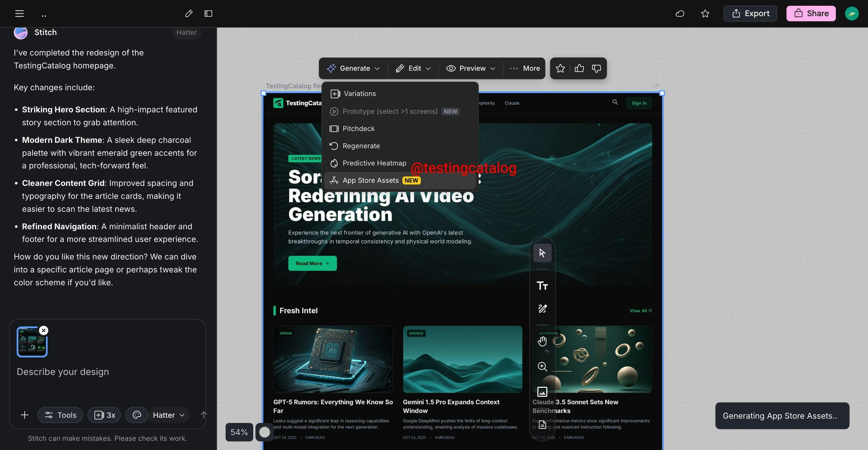The height and width of the screenshot is (450, 868).
Task: Select Regenerate from the open menu
Action: coord(361,146)
